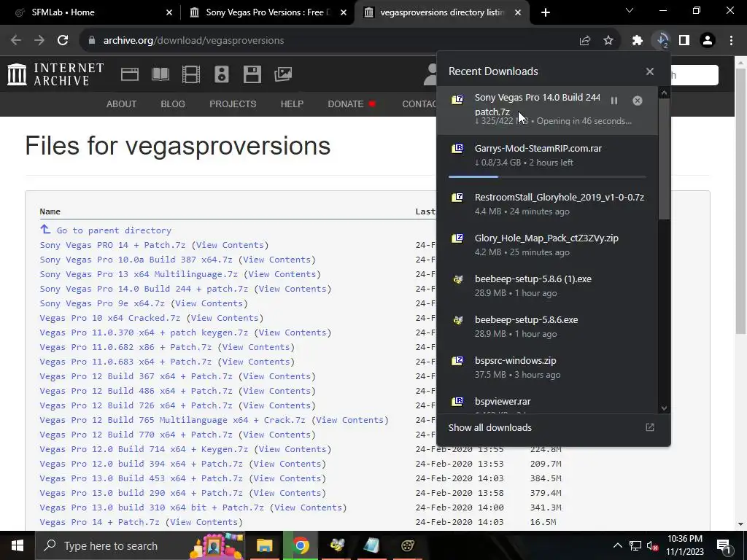This screenshot has height=560, width=747.
Task: Open the BLOG menu item
Action: point(173,104)
